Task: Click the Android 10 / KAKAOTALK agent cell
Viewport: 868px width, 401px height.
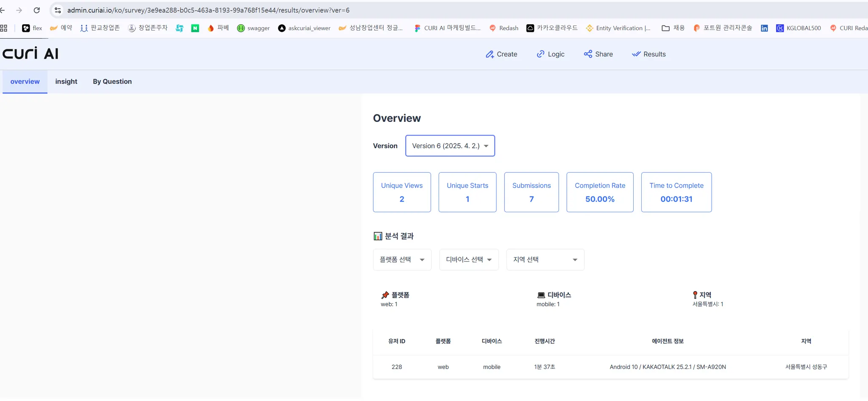Action: (x=668, y=367)
